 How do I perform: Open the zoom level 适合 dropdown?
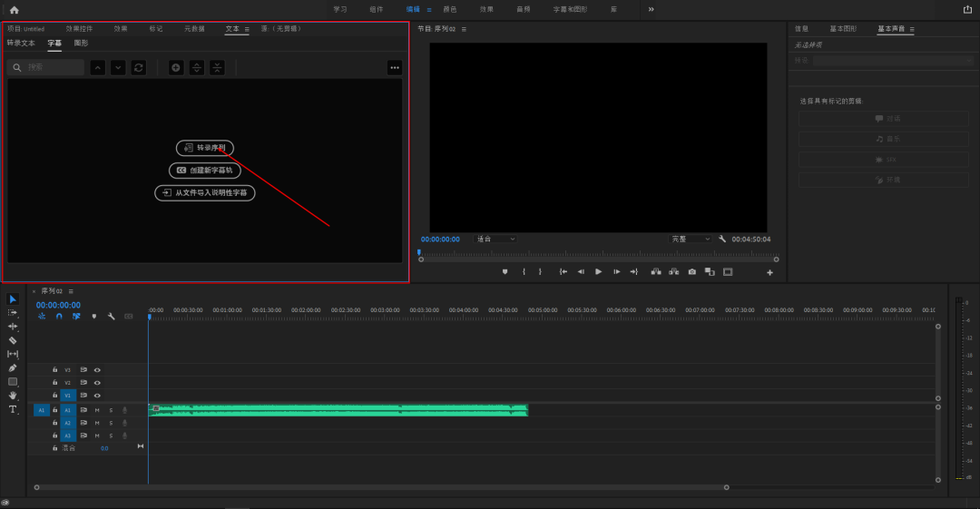pyautogui.click(x=495, y=239)
